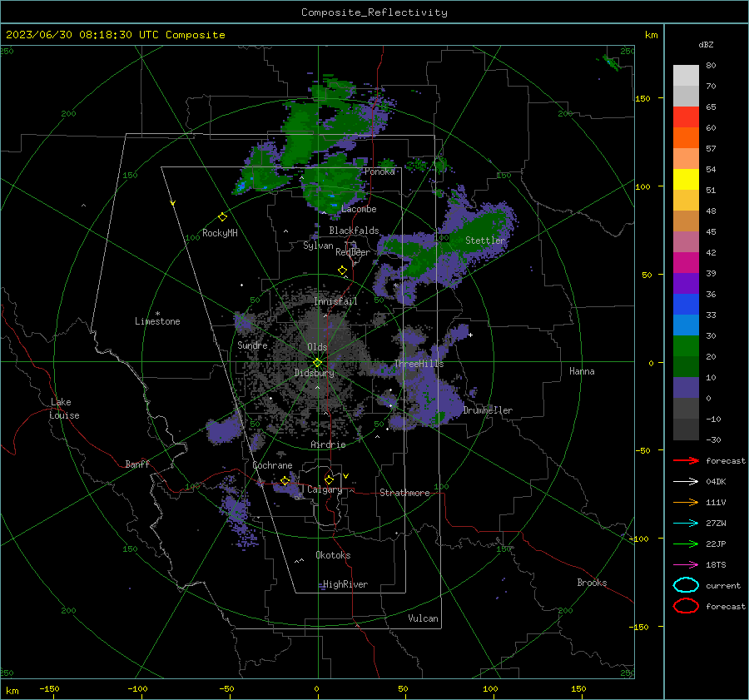Select the orange 60 dBZ color swatch
This screenshot has height=700, width=749.
pos(686,137)
